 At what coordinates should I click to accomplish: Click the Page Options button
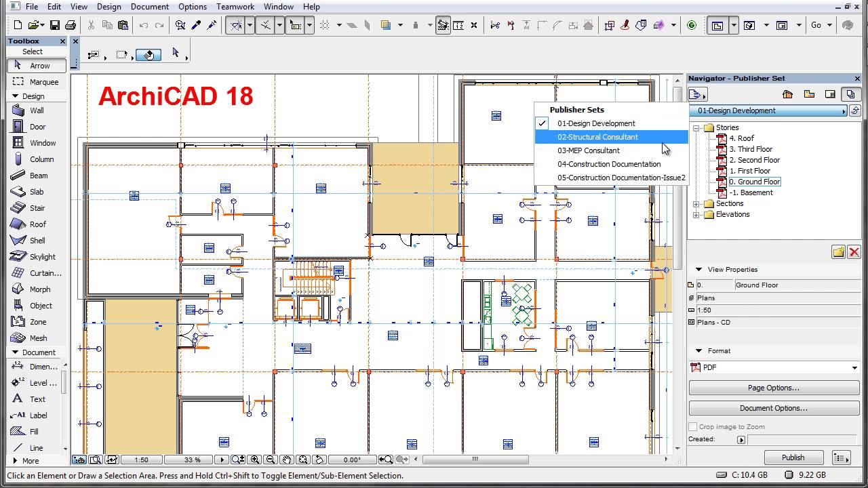[774, 388]
